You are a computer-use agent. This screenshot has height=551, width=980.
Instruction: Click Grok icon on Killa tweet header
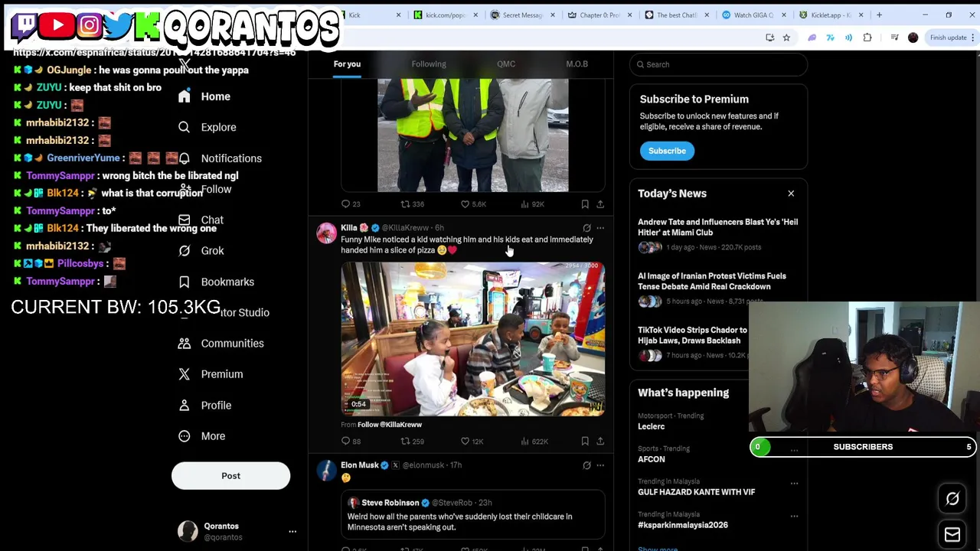click(x=586, y=228)
